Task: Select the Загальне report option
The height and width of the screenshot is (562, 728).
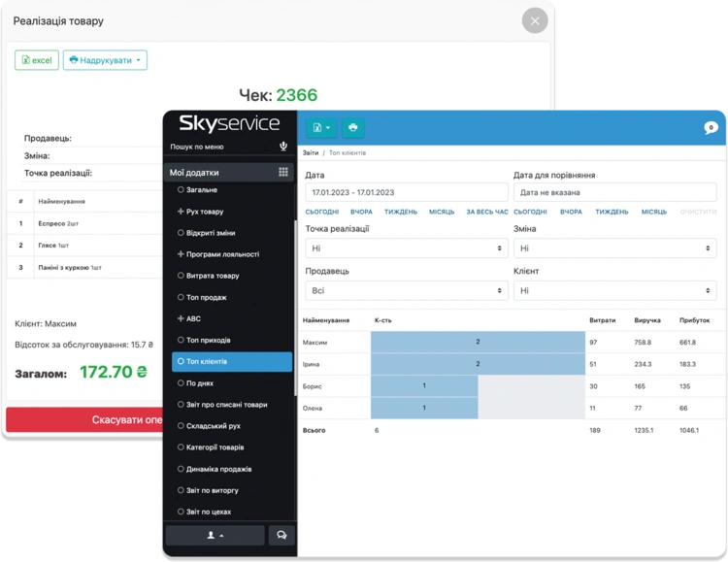Action: 198,189
